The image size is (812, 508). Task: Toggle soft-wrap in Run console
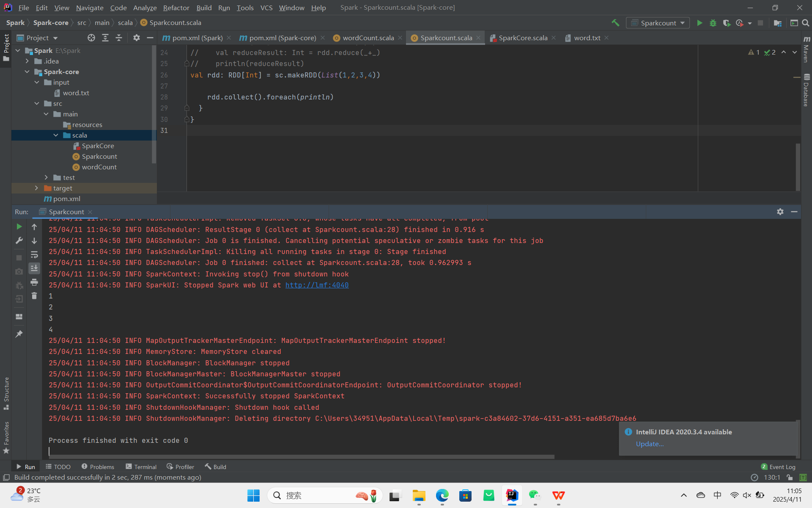coord(34,254)
